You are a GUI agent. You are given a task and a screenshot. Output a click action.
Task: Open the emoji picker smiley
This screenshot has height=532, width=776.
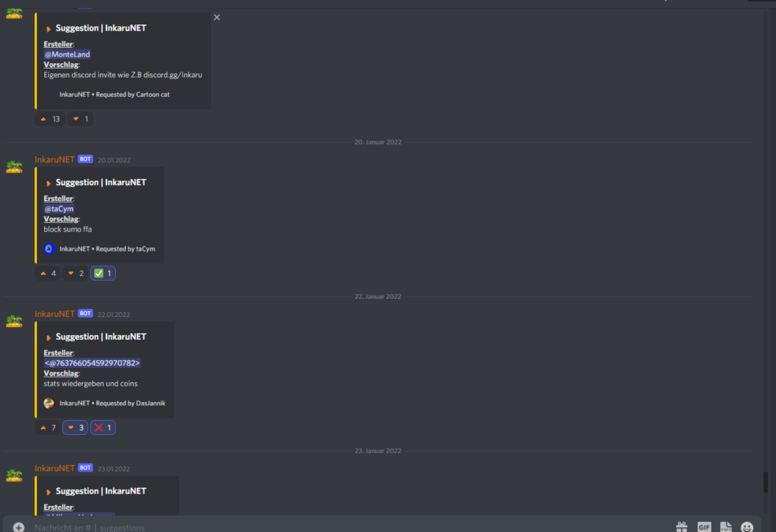click(747, 527)
